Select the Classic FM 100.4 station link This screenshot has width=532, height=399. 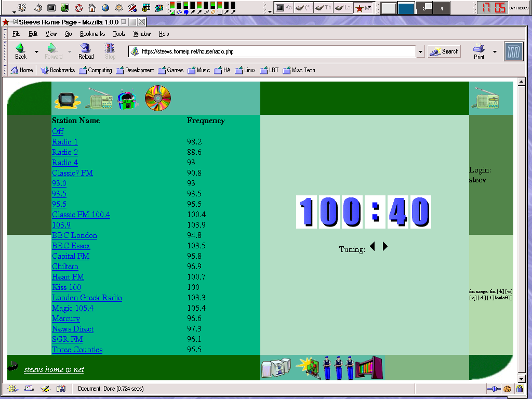(x=81, y=215)
